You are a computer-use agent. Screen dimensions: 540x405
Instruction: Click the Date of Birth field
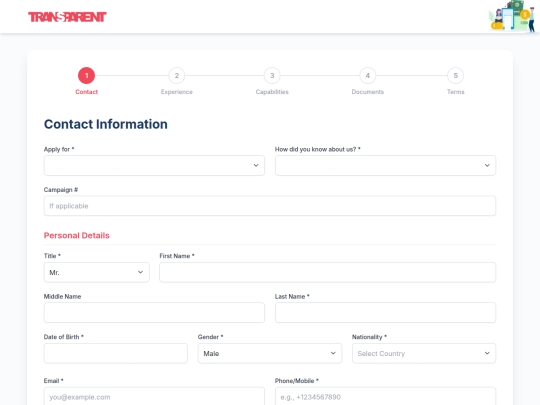coord(116,353)
